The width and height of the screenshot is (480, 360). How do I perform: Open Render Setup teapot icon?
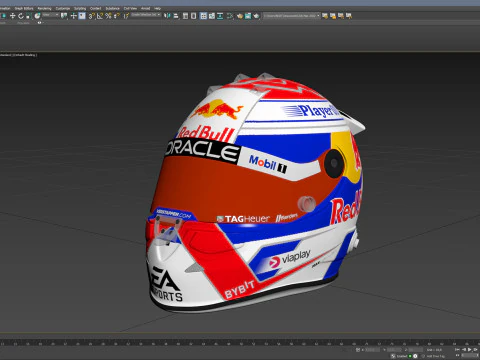coord(240,16)
